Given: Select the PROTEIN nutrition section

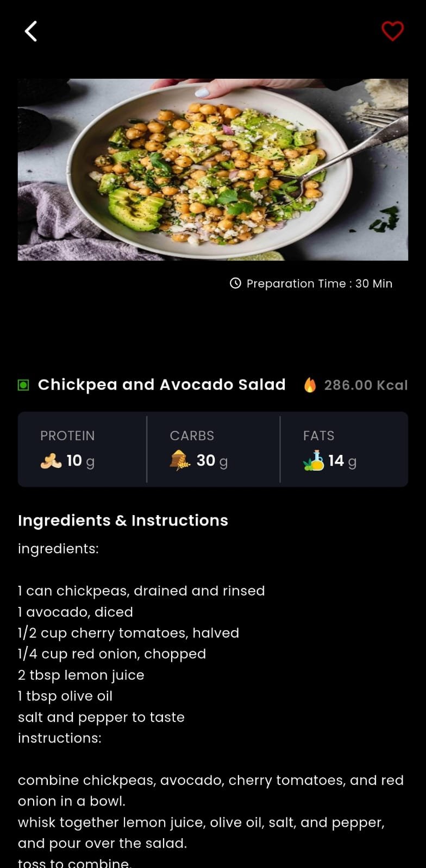Looking at the screenshot, I should coord(82,449).
